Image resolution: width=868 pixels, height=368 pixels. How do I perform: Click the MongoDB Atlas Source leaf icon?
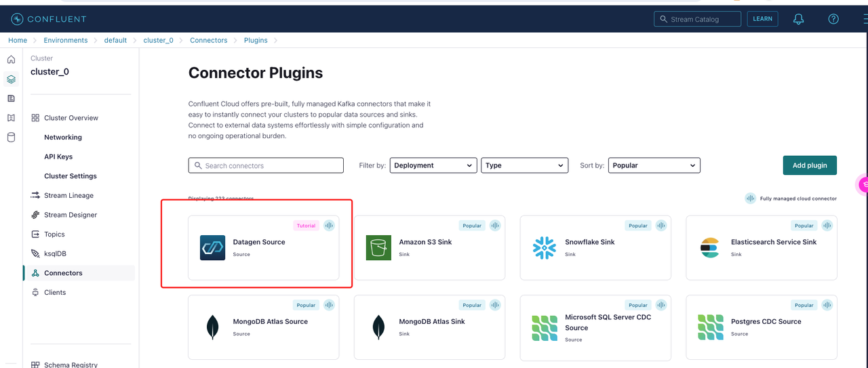213,327
